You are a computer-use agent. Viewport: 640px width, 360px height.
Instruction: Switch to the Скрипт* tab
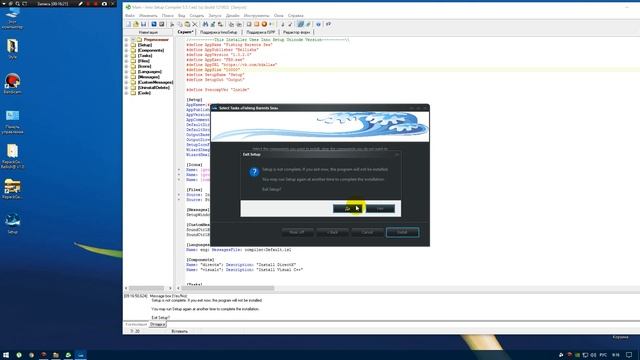[x=185, y=32]
